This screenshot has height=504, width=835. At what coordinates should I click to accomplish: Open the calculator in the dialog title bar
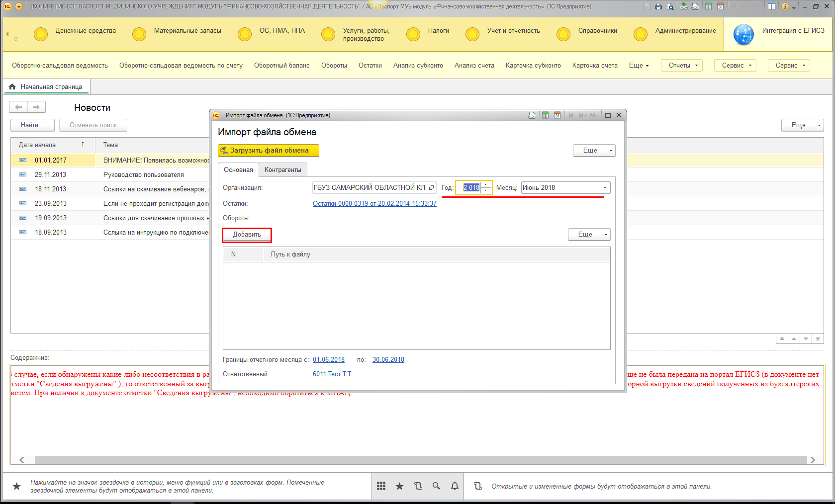[545, 115]
